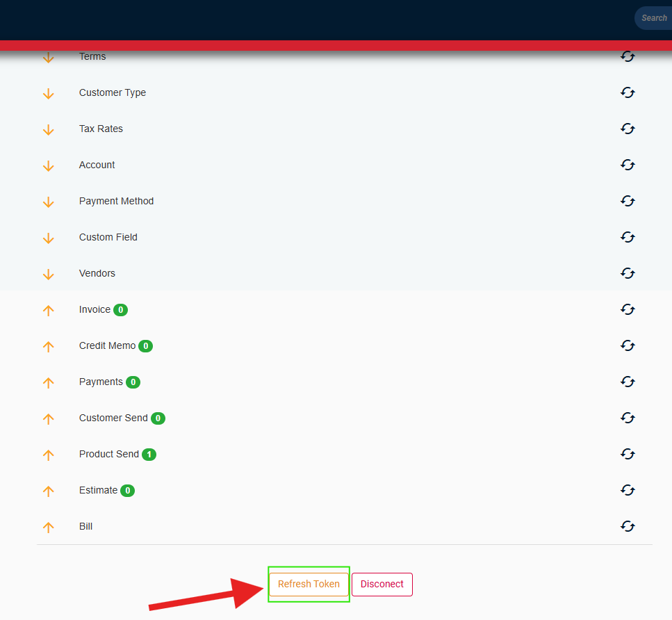Click the download arrow for Customer Type

pos(49,93)
